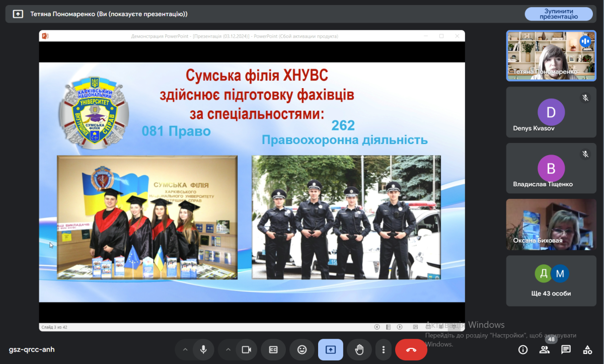
Task: Open the three-dot more options menu
Action: coord(384,350)
